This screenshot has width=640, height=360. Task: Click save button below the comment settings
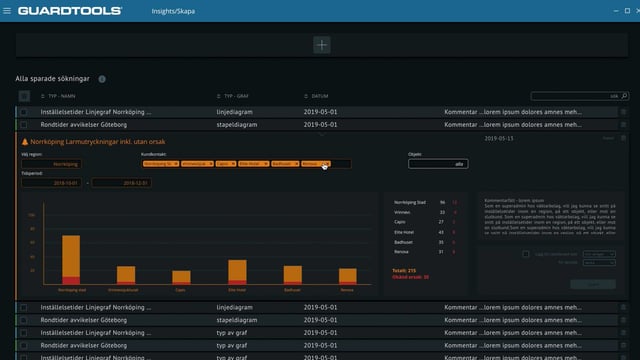coord(593,284)
